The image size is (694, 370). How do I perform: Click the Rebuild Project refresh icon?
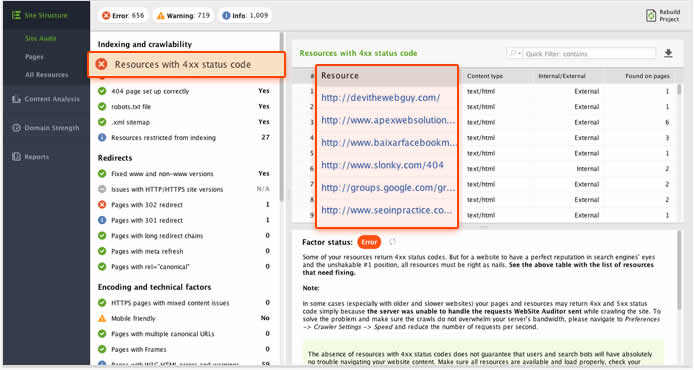point(651,15)
